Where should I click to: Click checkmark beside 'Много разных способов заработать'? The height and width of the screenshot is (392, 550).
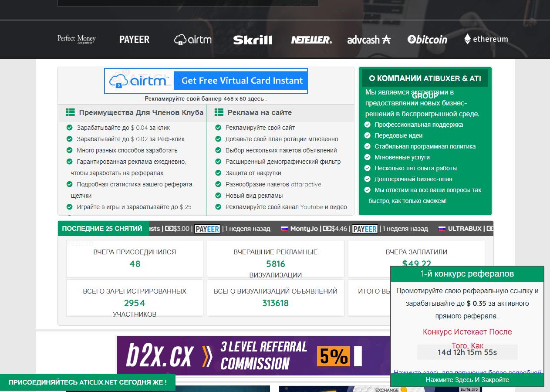(x=69, y=150)
